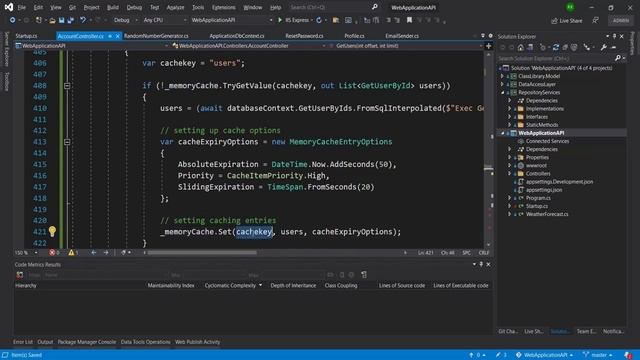640x360 pixels.
Task: Pin the Solution Explorer panel
Action: pyautogui.click(x=614, y=36)
